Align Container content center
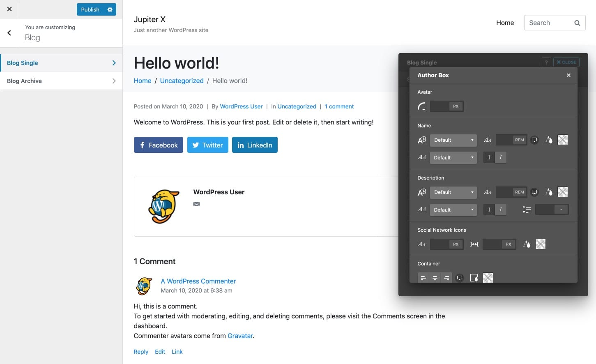 point(435,278)
